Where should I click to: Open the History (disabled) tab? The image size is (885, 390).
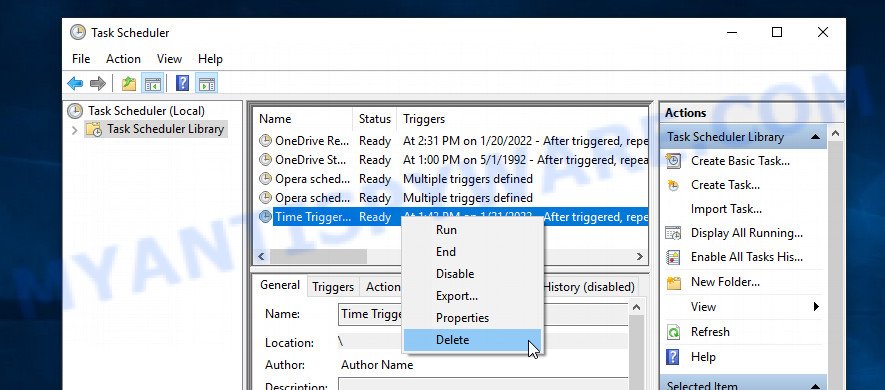[589, 287]
